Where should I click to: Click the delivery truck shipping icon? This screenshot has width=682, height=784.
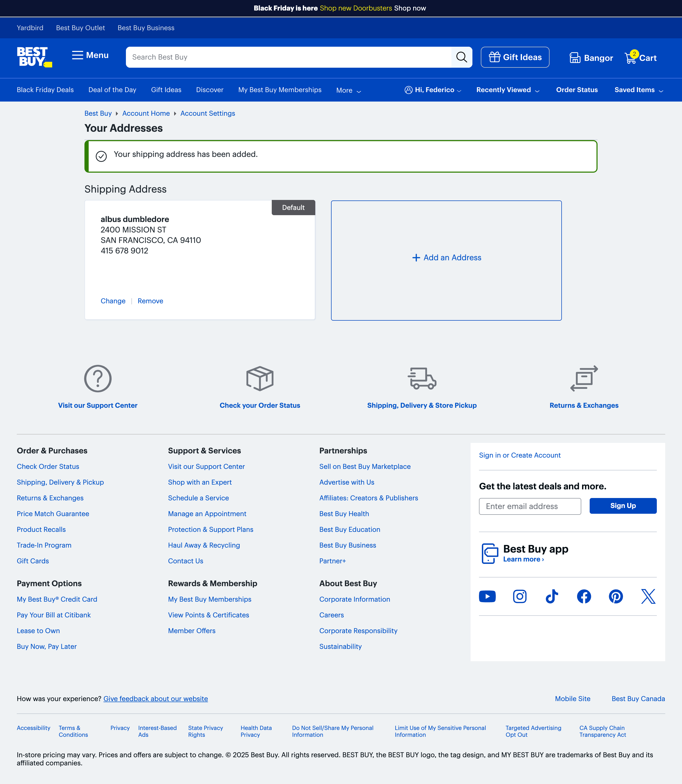pos(422,378)
